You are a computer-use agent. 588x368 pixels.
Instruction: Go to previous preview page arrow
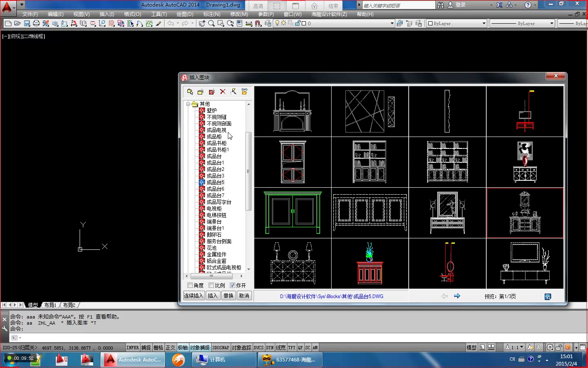coord(445,296)
